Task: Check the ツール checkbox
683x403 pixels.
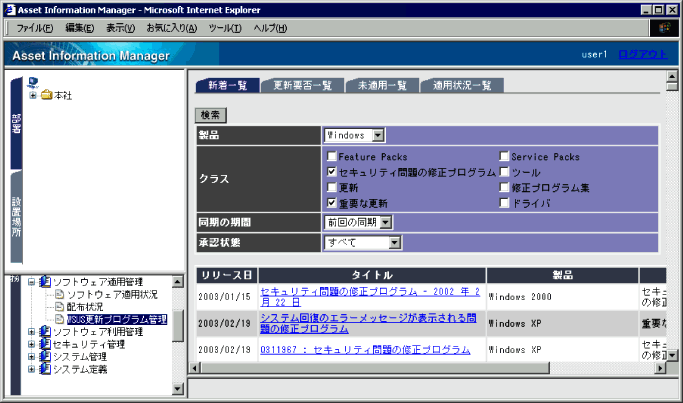Action: coord(504,172)
